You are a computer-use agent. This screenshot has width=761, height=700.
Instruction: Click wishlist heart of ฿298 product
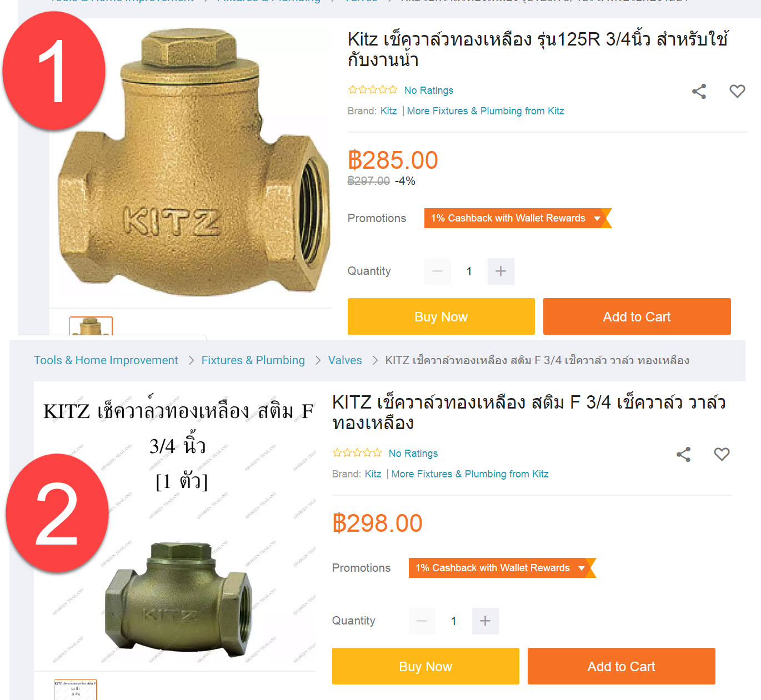point(722,454)
